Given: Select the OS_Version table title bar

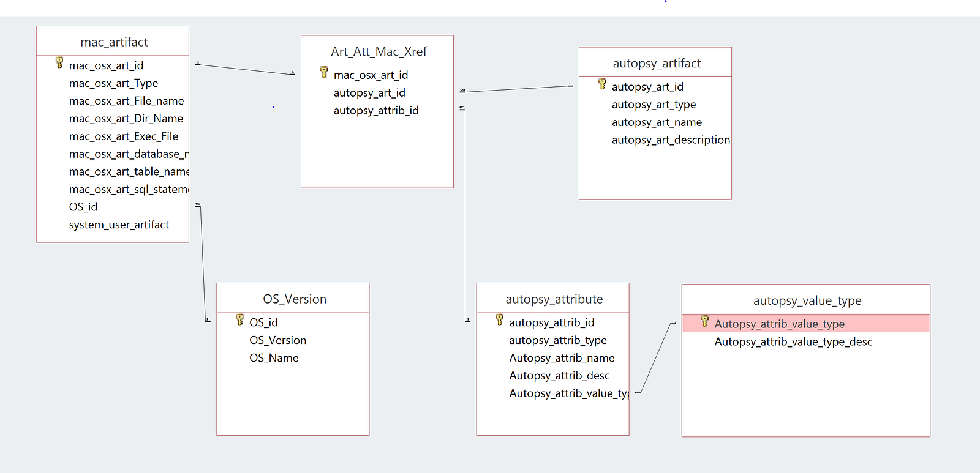Looking at the screenshot, I should click(x=293, y=299).
